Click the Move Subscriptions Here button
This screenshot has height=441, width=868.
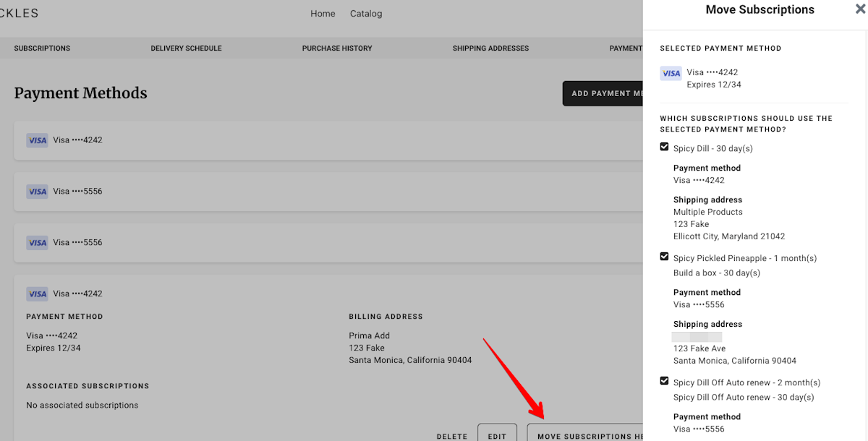click(586, 434)
